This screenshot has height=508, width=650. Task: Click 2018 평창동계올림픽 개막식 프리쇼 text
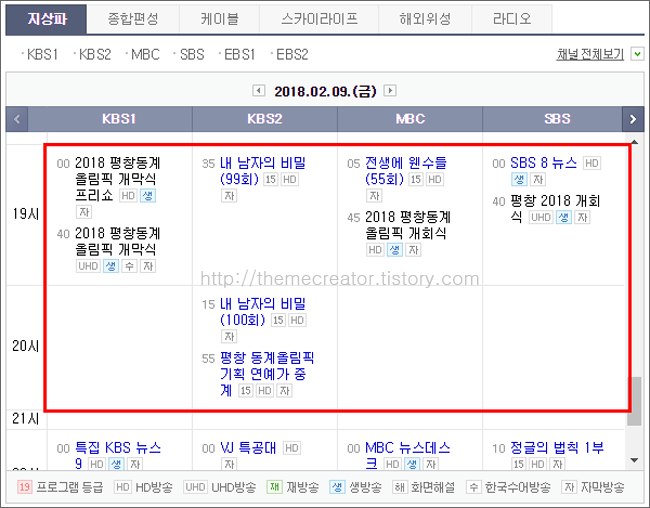(x=117, y=179)
